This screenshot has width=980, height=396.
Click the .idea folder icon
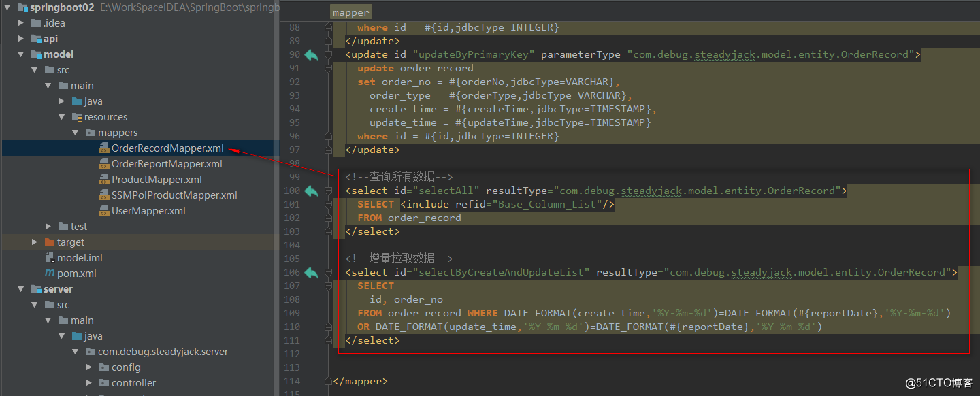point(36,23)
